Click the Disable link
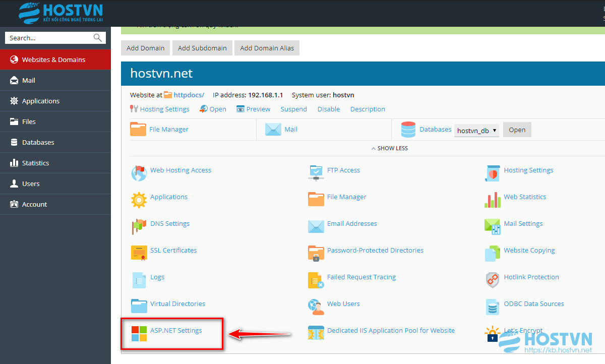The image size is (605, 364). pos(329,109)
